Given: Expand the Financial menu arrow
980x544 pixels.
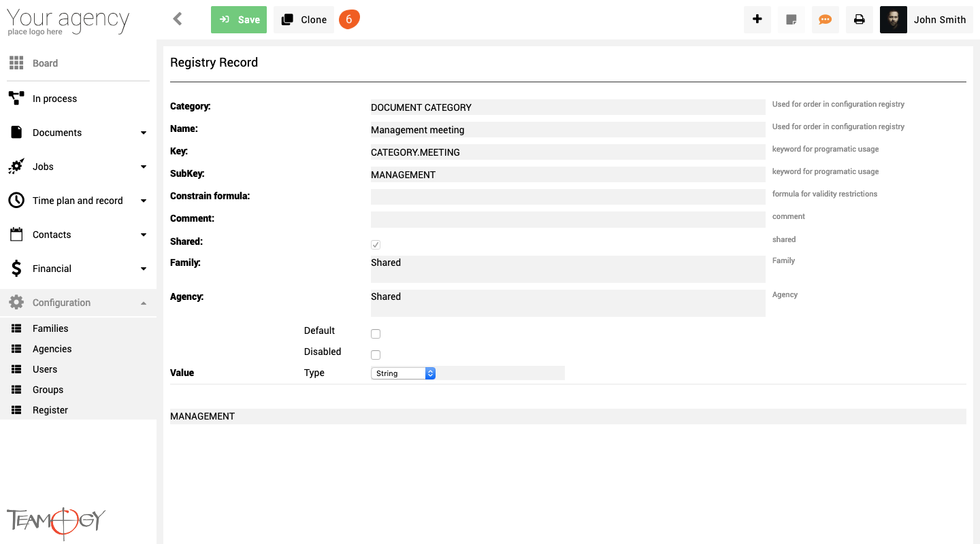Looking at the screenshot, I should point(144,269).
